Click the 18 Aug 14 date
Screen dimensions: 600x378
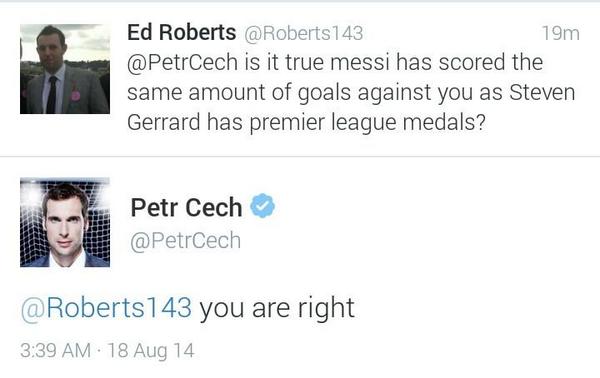point(151,351)
